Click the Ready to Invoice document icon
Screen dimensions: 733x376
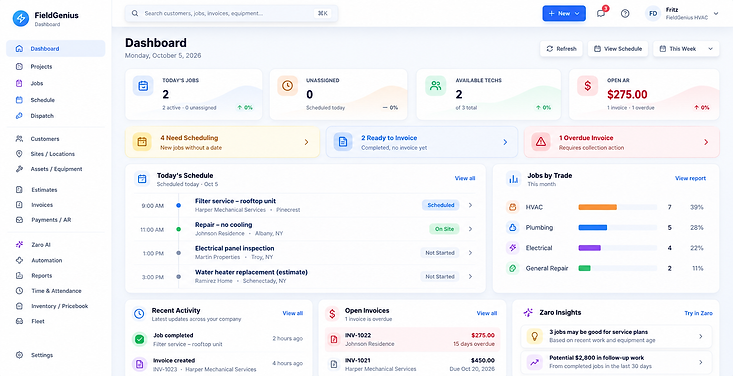(343, 142)
